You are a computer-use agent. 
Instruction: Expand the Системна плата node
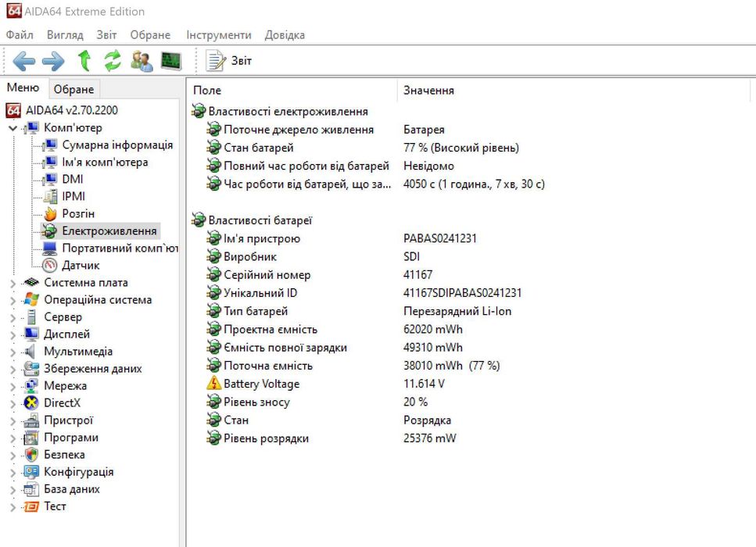point(13,284)
